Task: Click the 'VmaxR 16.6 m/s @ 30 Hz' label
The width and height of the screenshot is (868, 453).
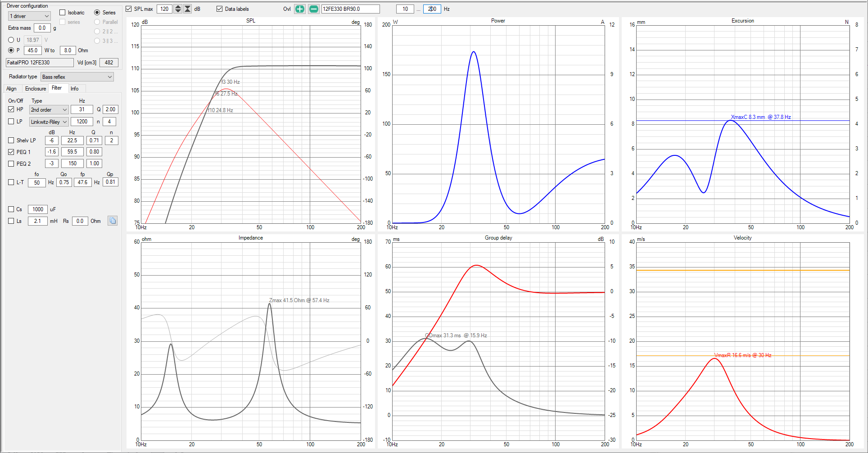Action: 743,355
